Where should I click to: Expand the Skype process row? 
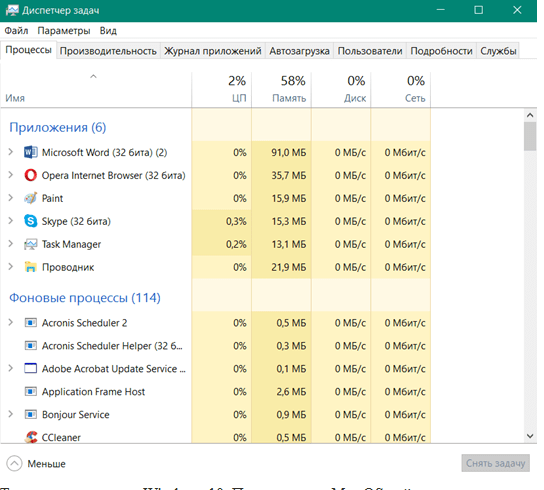pyautogui.click(x=11, y=221)
